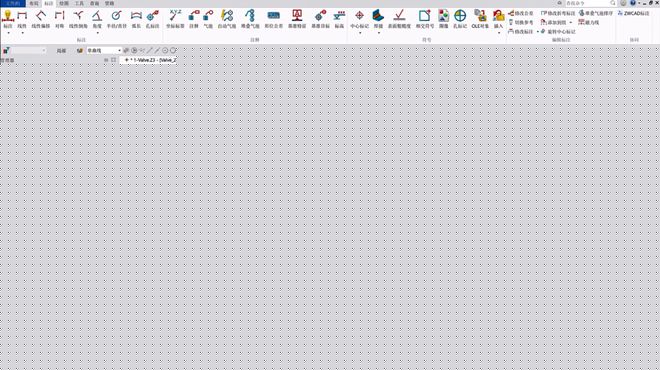The width and height of the screenshot is (660, 370).
Task: Toggle the pick filter icon before curve box
Action: 80,51
